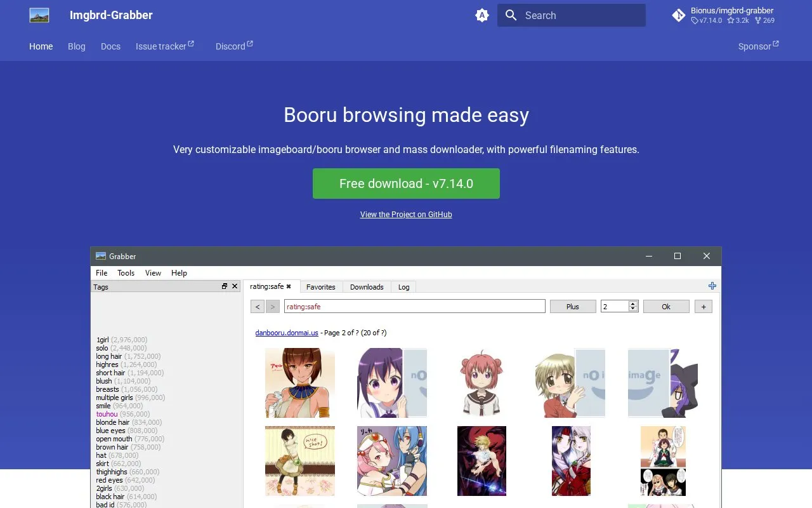Screen dimensions: 812x508
Task: Select the 1girl tag
Action: click(103, 340)
